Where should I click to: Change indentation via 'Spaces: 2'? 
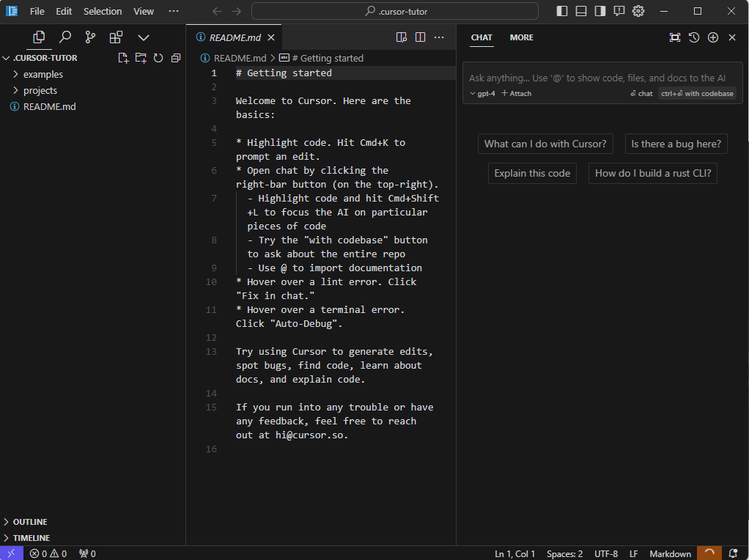point(564,553)
